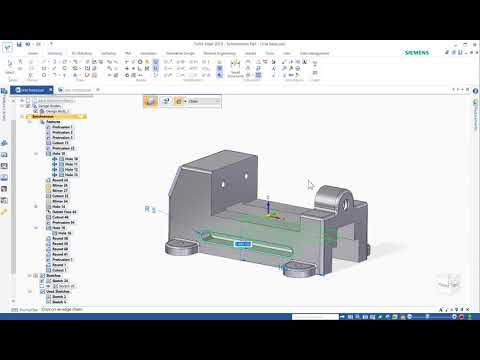480x360 pixels.
Task: Open the Reverse Engineering ribbon tab
Action: coord(219,53)
